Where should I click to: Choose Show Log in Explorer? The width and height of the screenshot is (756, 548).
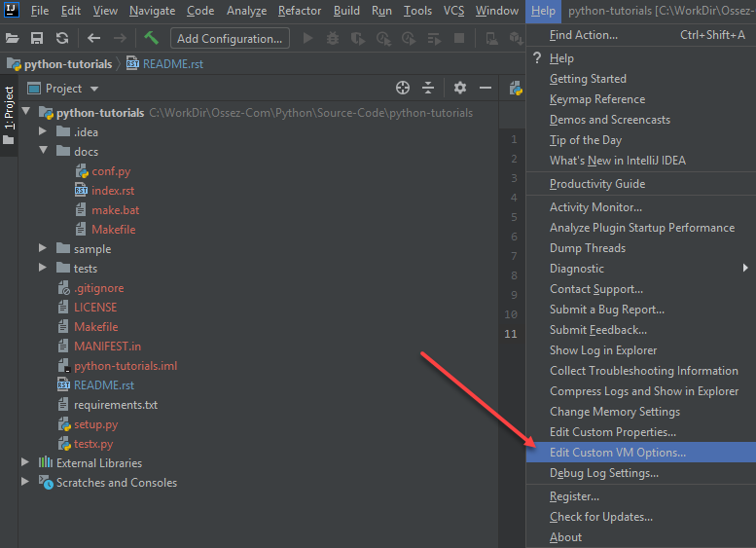point(641,350)
